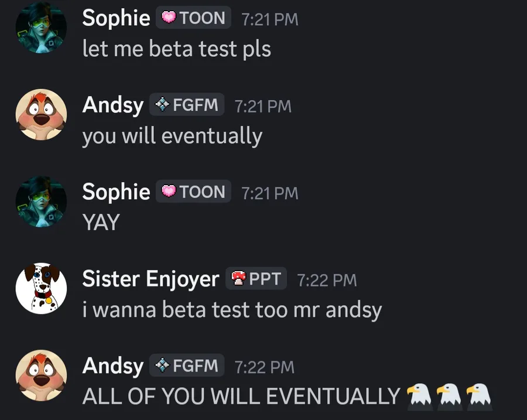This screenshot has width=527, height=420.
Task: Click the Sister Enjoyer username
Action: point(150,279)
